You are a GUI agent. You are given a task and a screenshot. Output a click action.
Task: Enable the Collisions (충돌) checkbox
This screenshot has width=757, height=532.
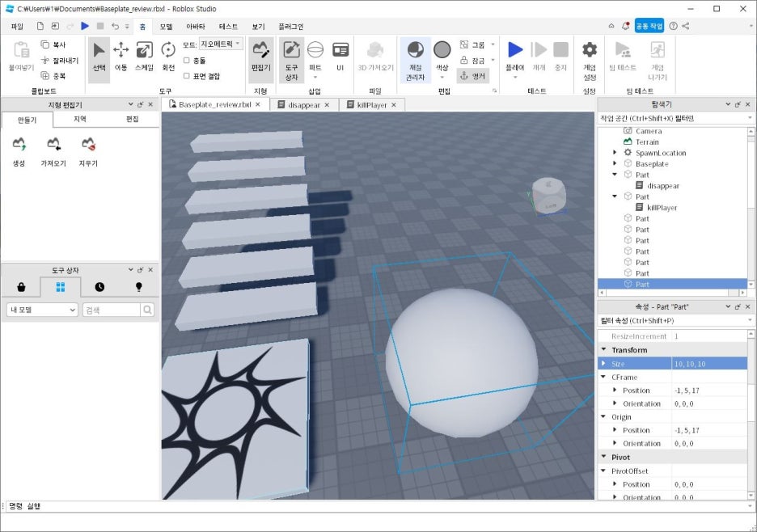(187, 61)
